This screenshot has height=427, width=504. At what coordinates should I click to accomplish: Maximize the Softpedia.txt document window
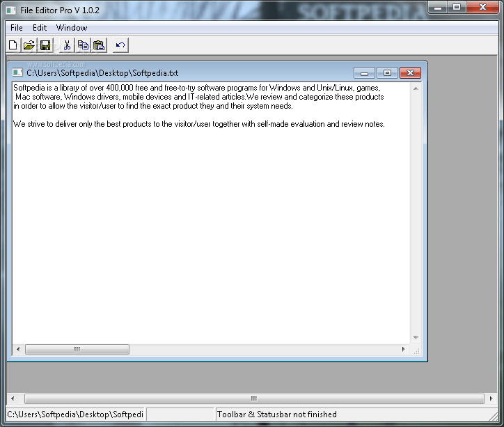tap(387, 73)
